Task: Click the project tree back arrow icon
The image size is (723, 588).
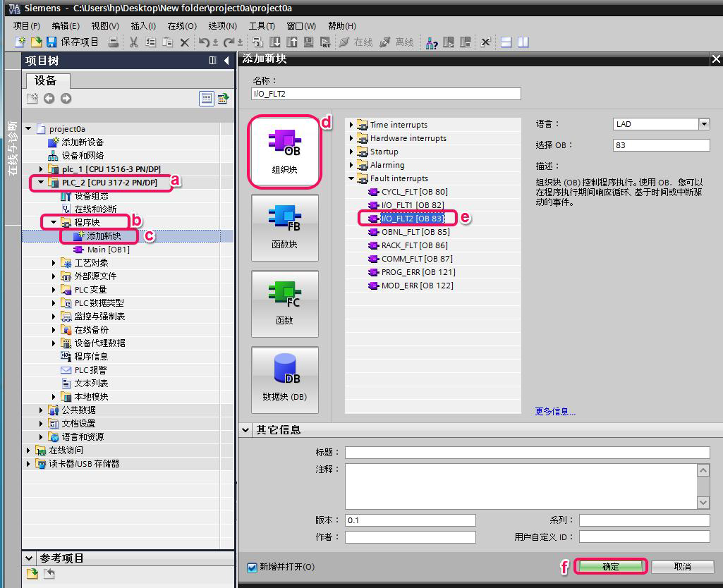Action: [x=49, y=98]
